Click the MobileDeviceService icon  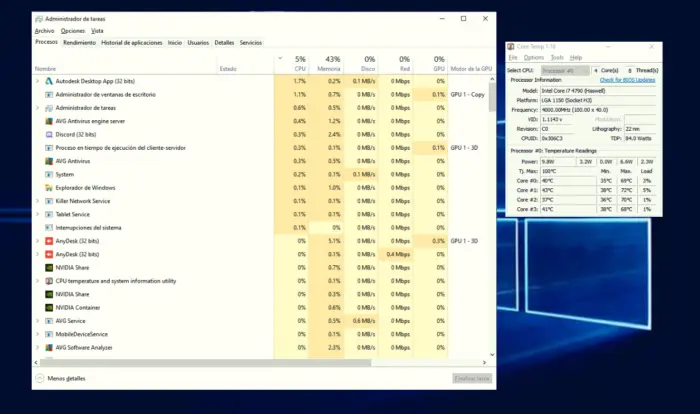tap(49, 334)
